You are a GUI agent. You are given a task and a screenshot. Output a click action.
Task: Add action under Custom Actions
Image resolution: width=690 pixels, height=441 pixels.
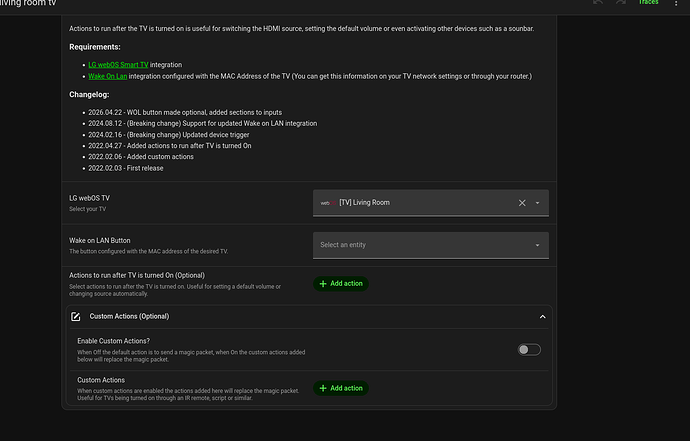coord(341,388)
